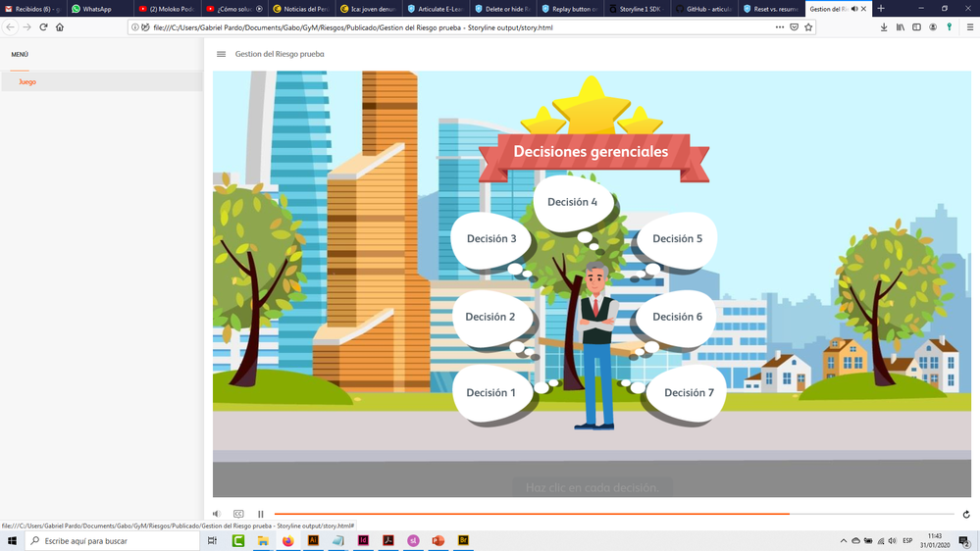Click the replay button of the player
980x551 pixels.
pyautogui.click(x=966, y=514)
